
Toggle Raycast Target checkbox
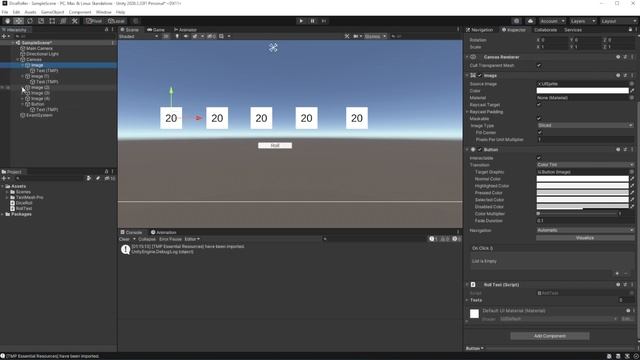coord(539,105)
